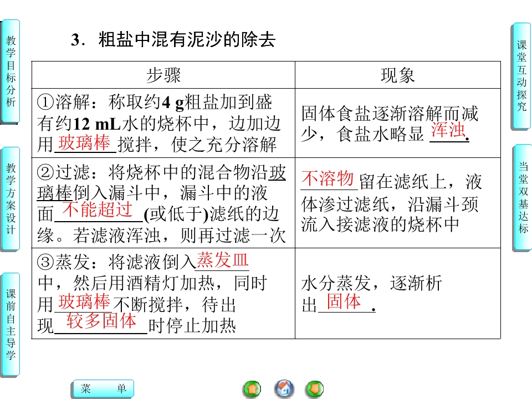Click the 现象 column header
532x399 pixels.
tap(398, 75)
